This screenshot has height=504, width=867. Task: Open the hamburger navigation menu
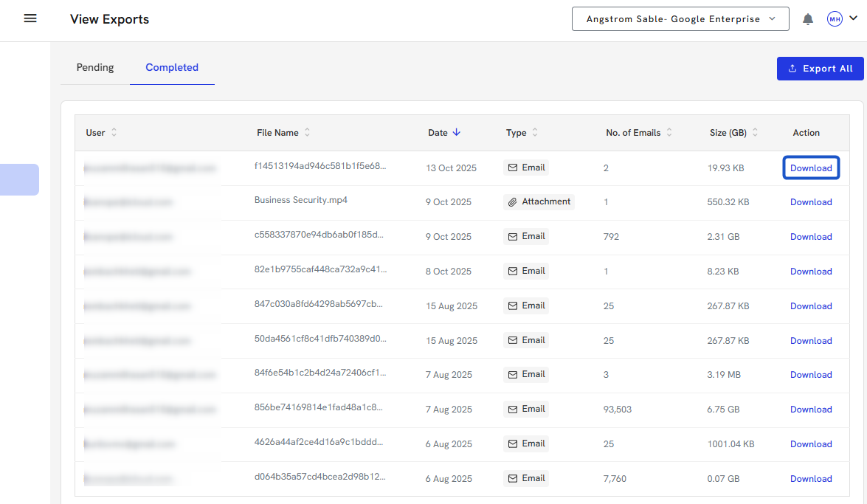[30, 19]
